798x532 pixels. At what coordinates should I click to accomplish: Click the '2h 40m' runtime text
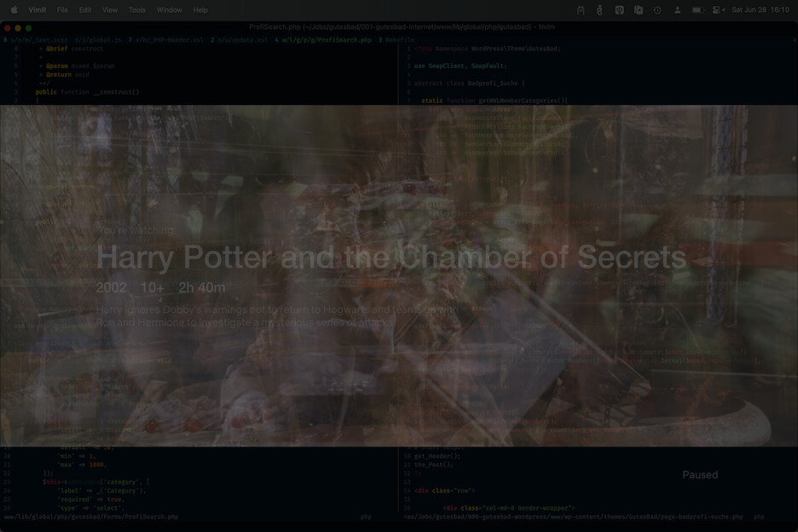pos(201,287)
